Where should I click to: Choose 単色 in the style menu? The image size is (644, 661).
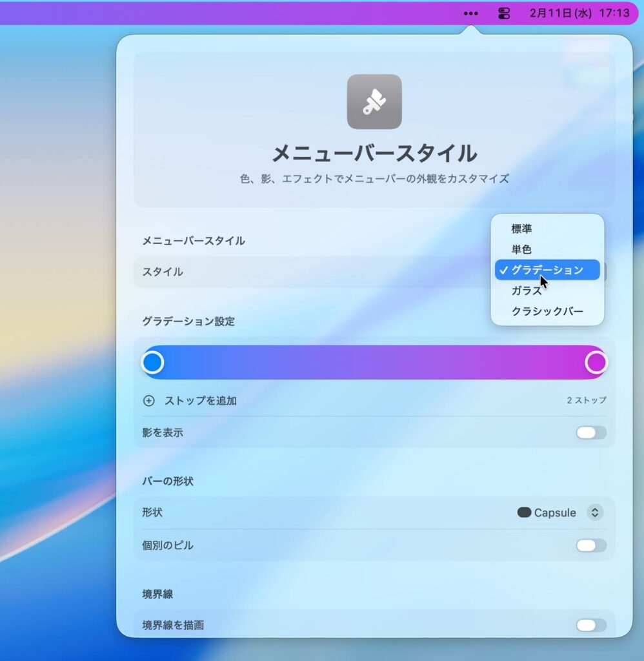coord(521,249)
